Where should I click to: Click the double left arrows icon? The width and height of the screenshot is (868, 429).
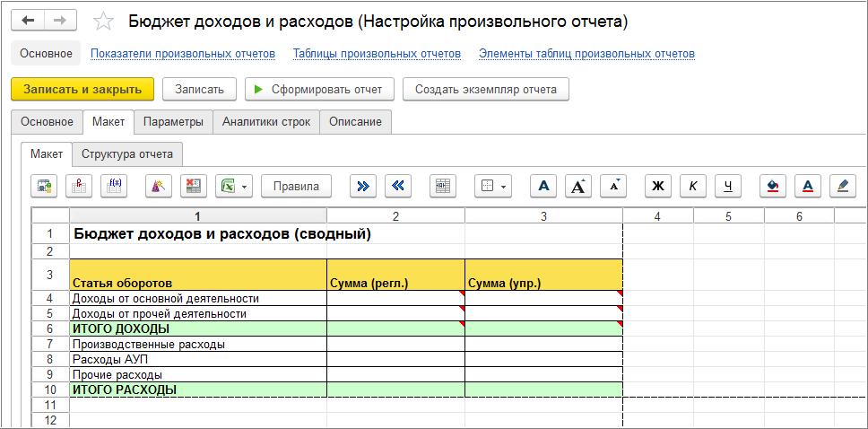(x=398, y=187)
